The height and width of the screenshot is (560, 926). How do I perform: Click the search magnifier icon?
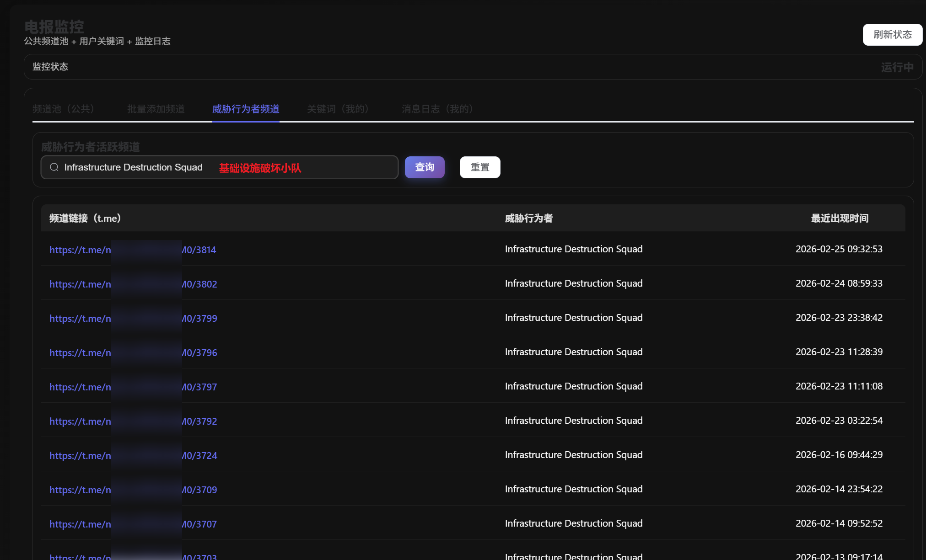tap(54, 167)
